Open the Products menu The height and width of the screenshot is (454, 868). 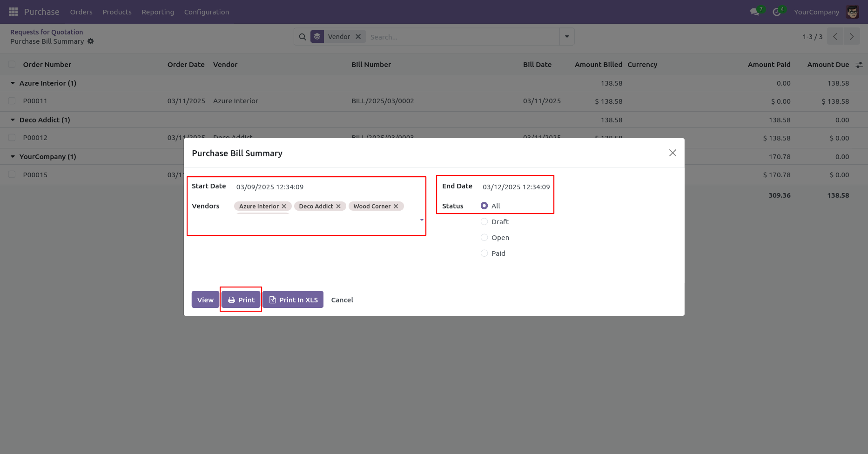(117, 12)
